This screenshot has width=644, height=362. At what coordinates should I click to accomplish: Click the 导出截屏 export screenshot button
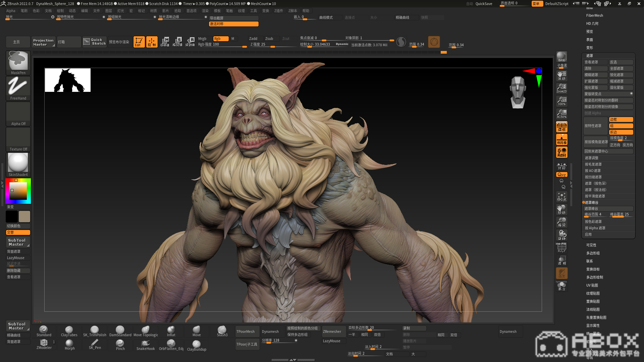coord(234,18)
